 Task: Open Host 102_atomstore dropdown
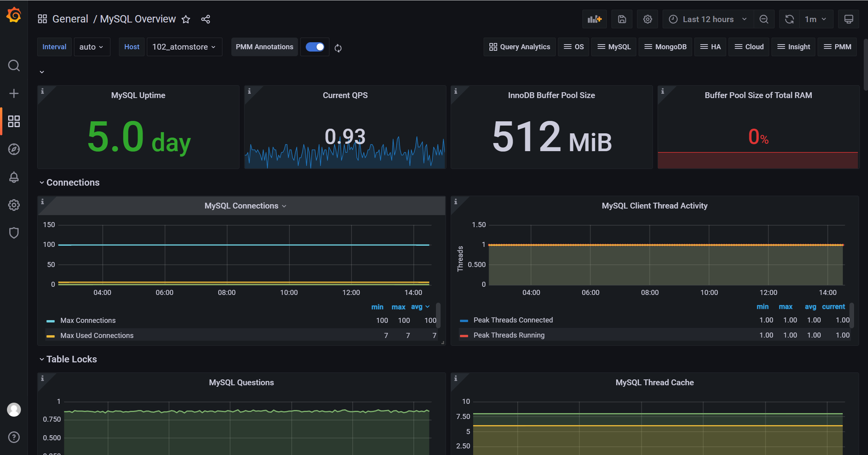(184, 47)
